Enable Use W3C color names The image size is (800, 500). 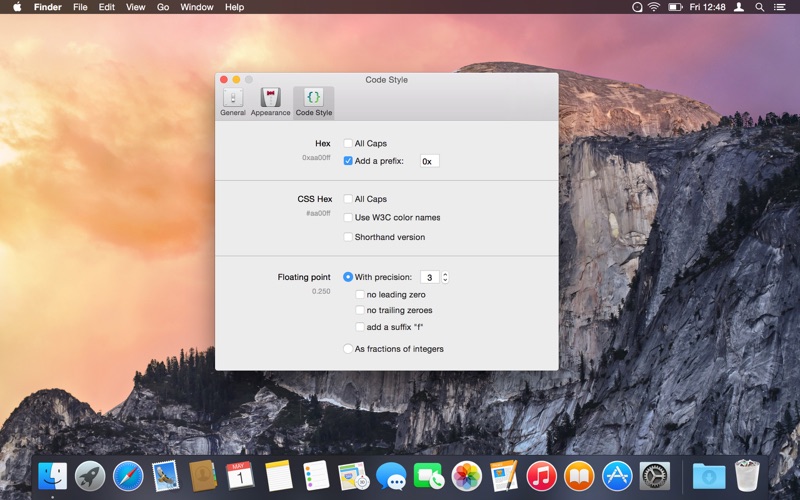point(348,217)
